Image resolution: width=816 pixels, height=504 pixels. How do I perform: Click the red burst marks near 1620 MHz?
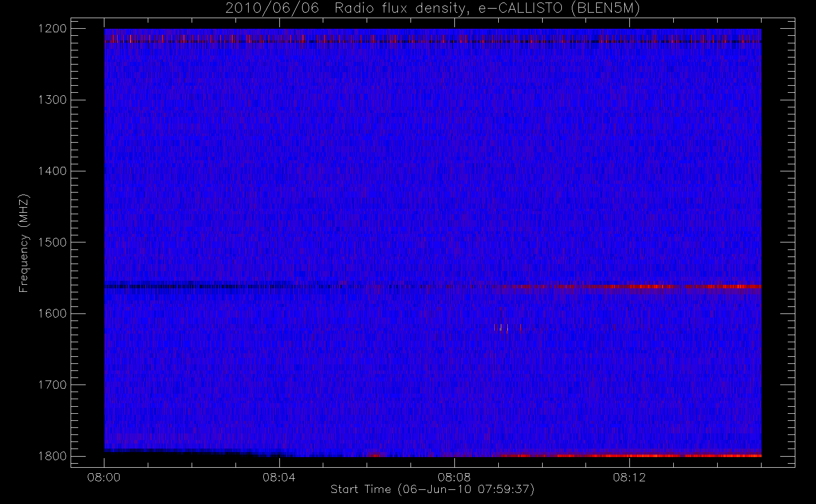click(x=507, y=328)
